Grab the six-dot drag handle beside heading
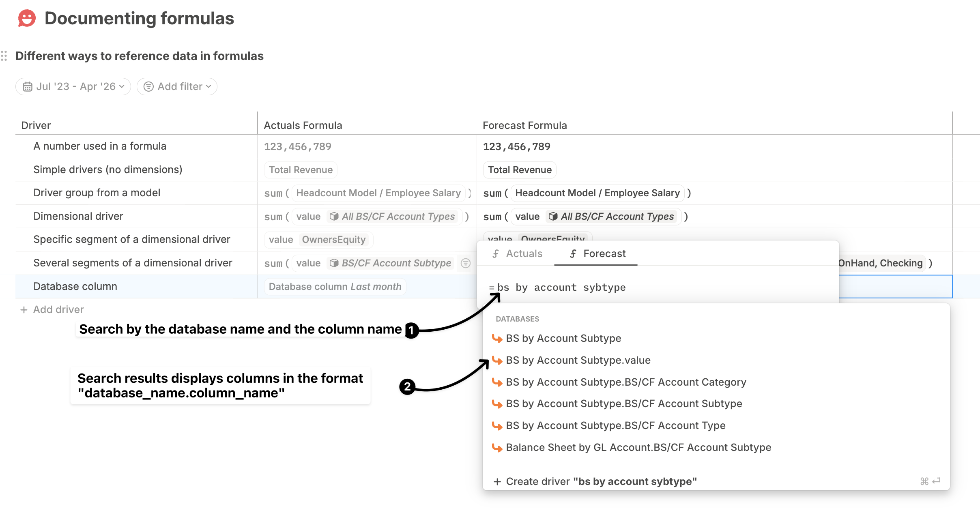This screenshot has width=980, height=515. (4, 56)
